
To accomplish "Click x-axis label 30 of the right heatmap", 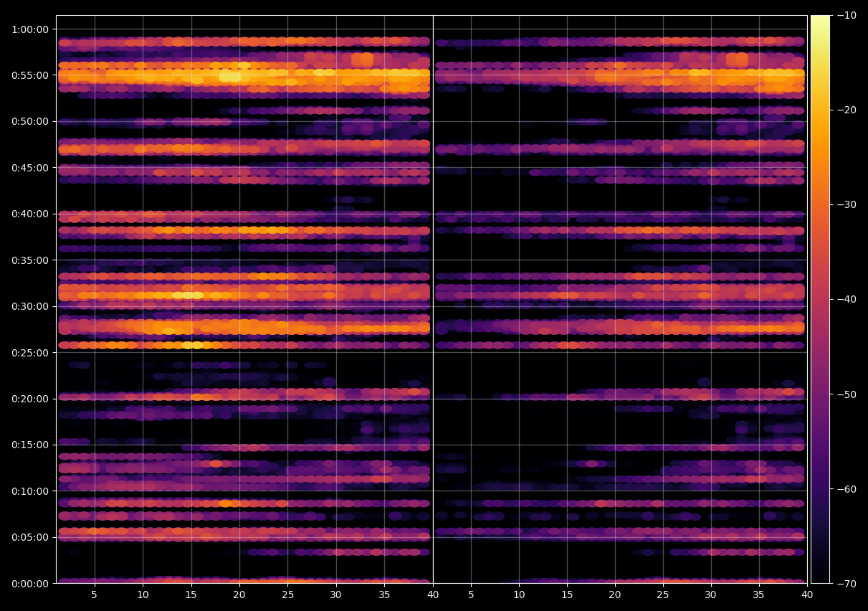I will pyautogui.click(x=711, y=595).
